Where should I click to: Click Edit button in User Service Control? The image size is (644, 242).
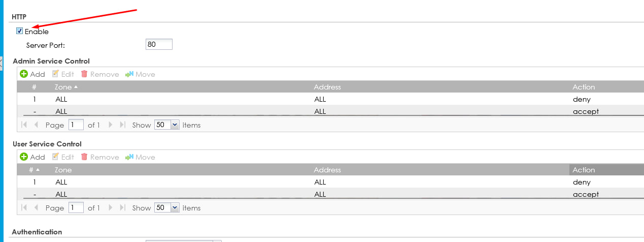[x=63, y=157]
